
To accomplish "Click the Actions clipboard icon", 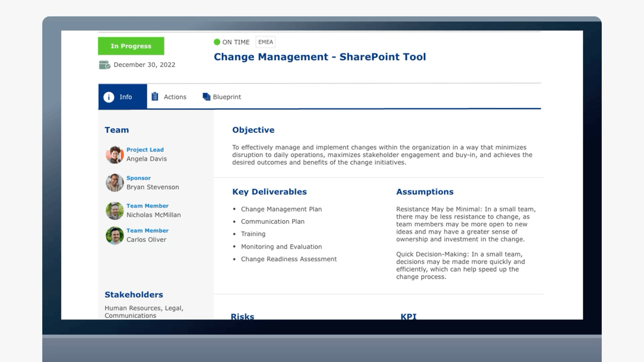I will [155, 97].
